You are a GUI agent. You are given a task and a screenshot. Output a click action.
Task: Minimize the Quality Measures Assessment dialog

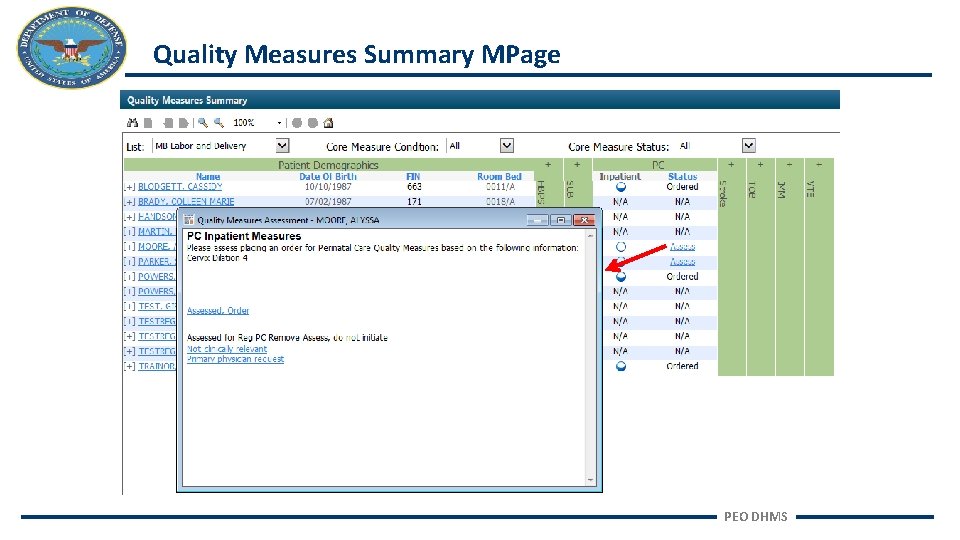pos(537,220)
